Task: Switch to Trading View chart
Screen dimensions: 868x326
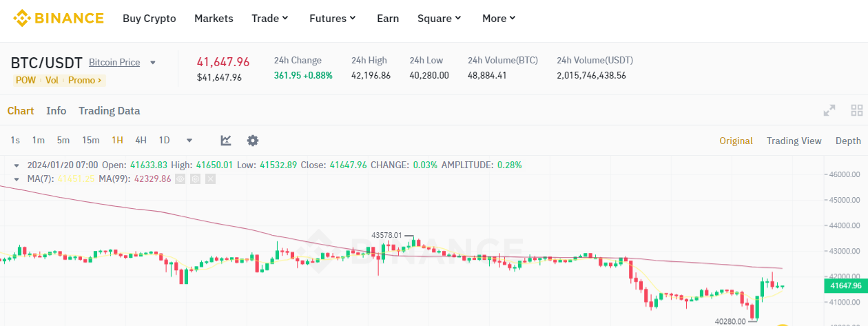Action: (794, 141)
